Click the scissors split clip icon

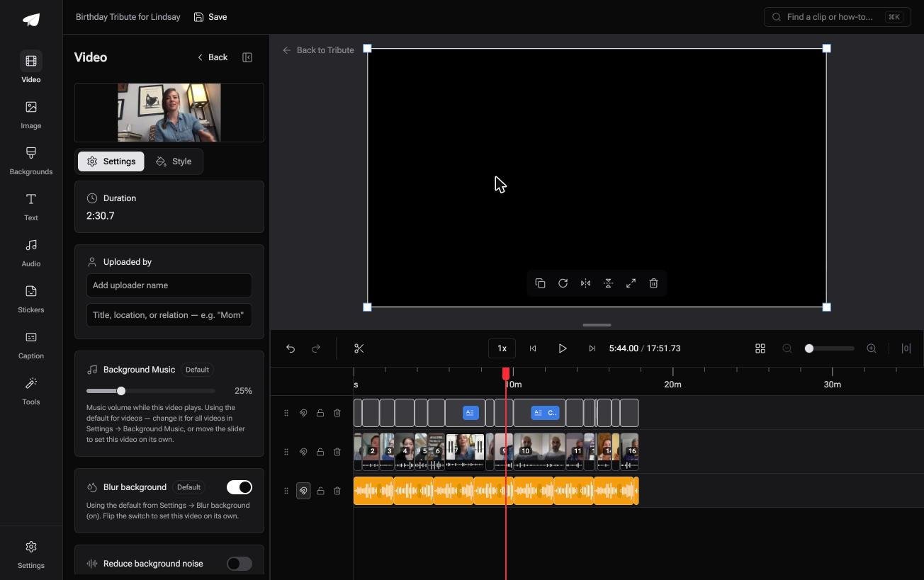click(x=359, y=348)
